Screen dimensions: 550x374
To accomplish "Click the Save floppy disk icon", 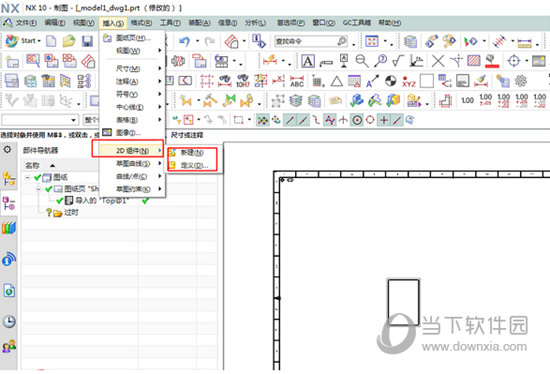I will [87, 41].
